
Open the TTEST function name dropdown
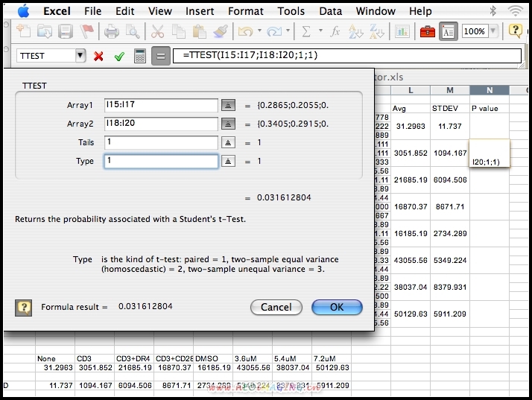pyautogui.click(x=80, y=56)
